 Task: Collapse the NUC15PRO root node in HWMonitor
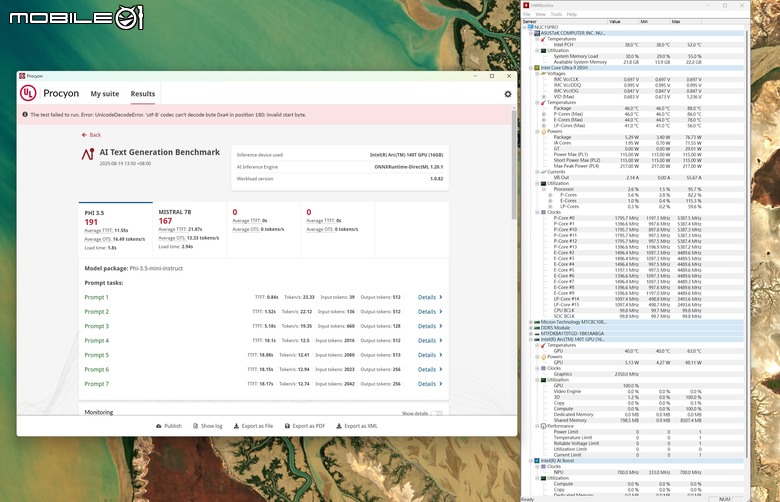tap(524, 27)
